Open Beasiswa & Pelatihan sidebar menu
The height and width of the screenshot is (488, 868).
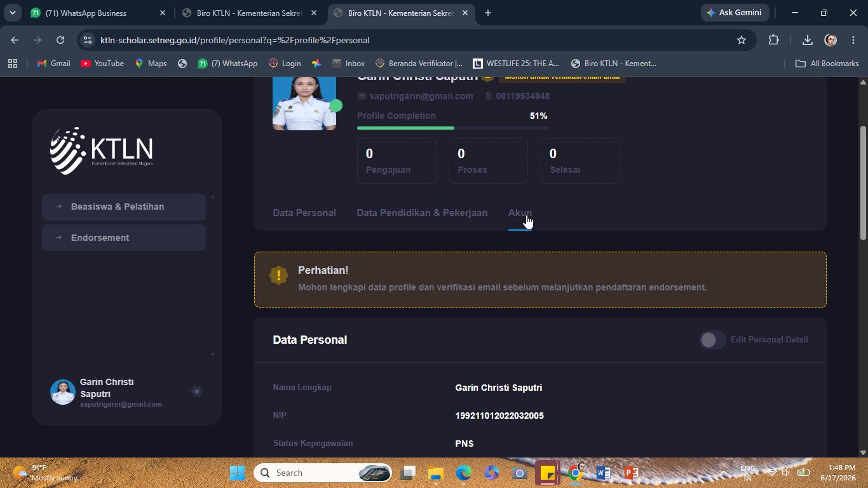[x=124, y=207]
